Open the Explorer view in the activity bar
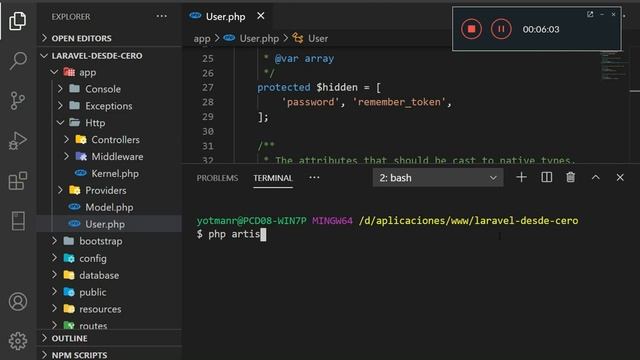This screenshot has width=640, height=360. point(18,20)
